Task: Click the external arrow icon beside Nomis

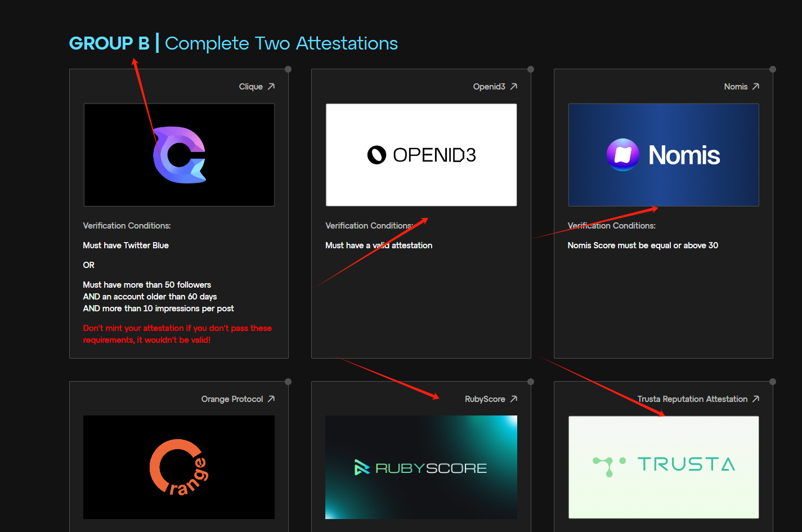Action: (756, 86)
